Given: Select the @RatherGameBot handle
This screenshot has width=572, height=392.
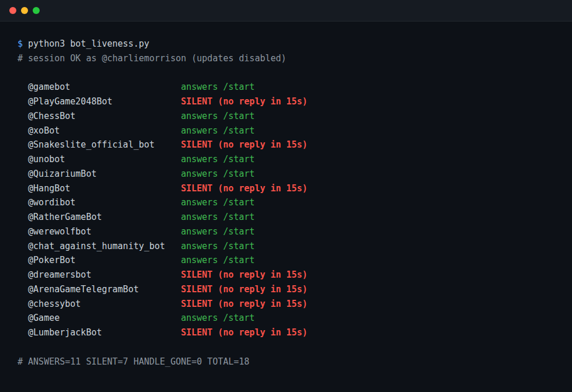Looking at the screenshot, I should click(x=65, y=217).
